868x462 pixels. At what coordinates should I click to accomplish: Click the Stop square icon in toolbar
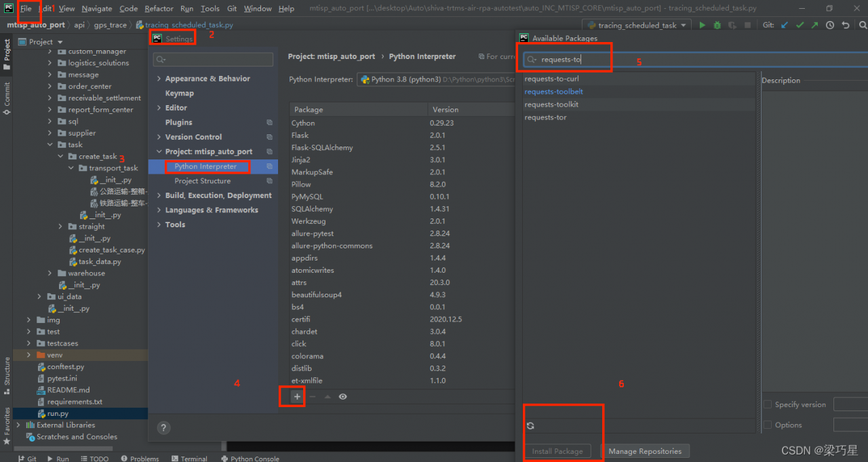tap(747, 25)
